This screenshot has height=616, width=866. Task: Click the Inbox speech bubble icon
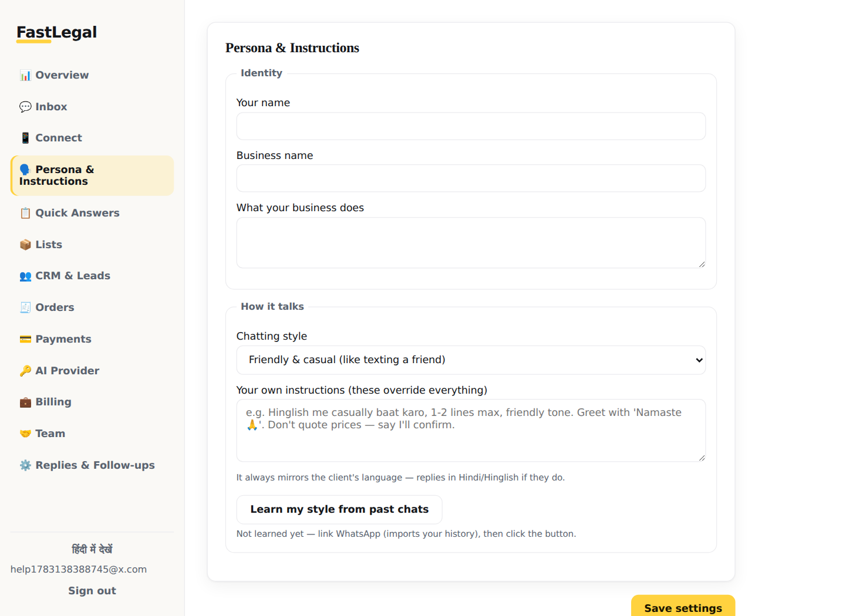click(25, 107)
